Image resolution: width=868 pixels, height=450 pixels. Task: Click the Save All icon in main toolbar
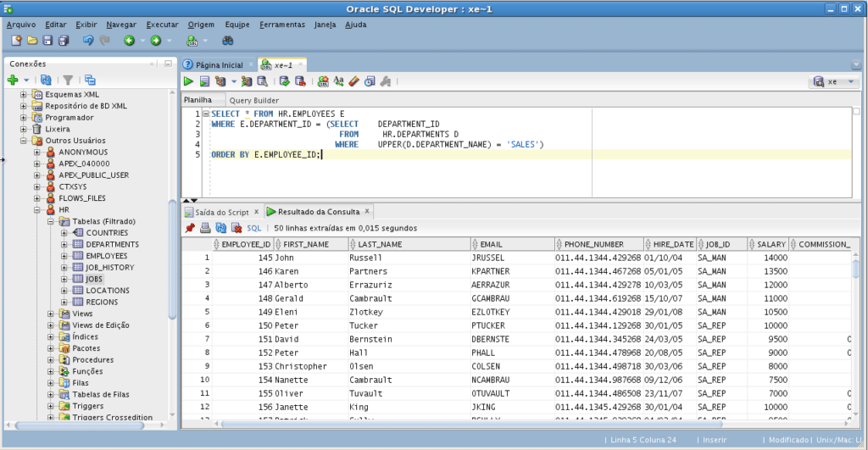pyautogui.click(x=62, y=40)
